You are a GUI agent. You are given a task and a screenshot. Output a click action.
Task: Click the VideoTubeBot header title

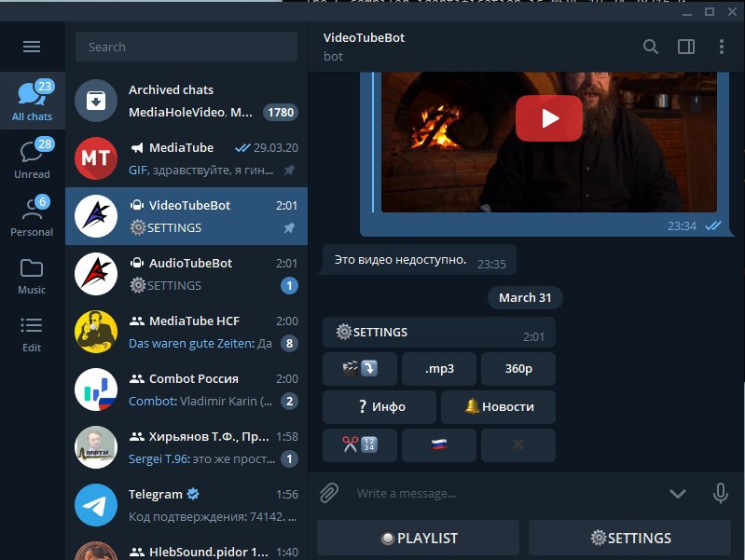364,37
